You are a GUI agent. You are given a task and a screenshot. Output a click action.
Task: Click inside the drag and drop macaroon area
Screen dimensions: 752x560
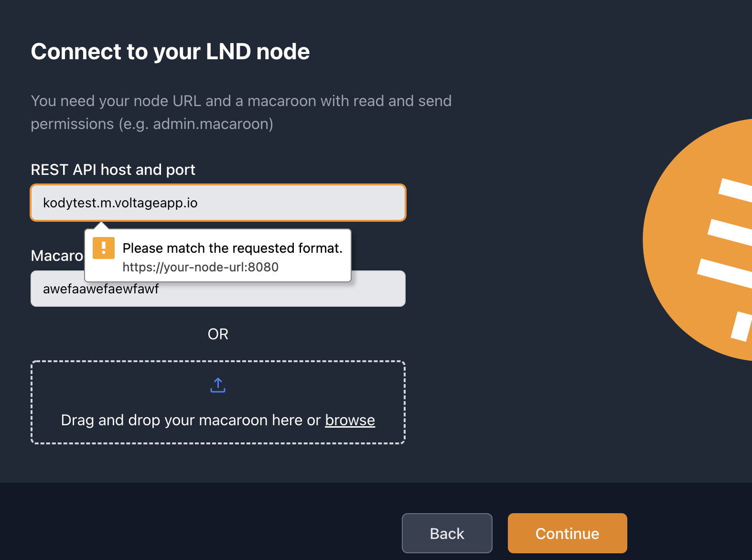pyautogui.click(x=218, y=402)
